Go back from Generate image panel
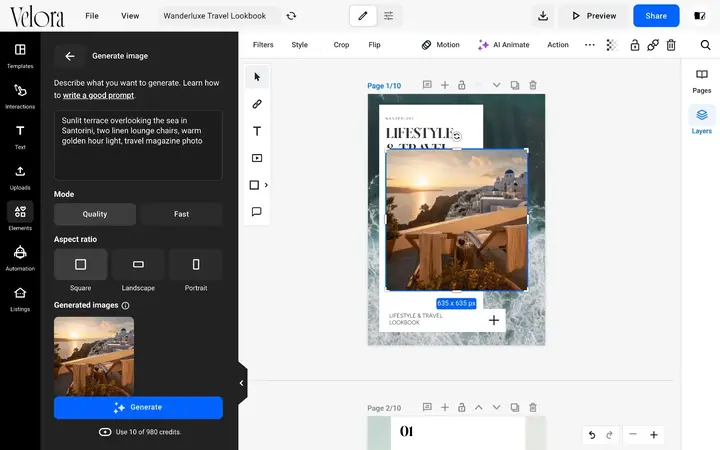Image resolution: width=720 pixels, height=450 pixels. tap(70, 56)
